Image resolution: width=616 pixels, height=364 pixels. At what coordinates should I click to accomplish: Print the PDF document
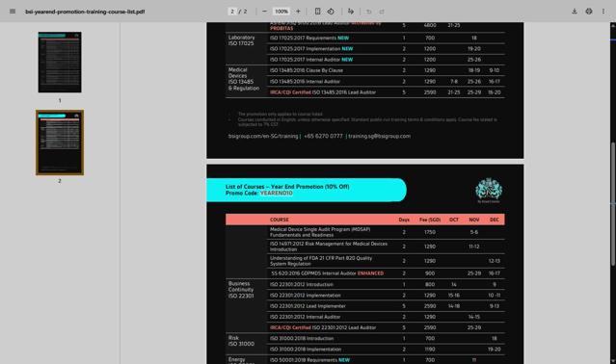588,12
